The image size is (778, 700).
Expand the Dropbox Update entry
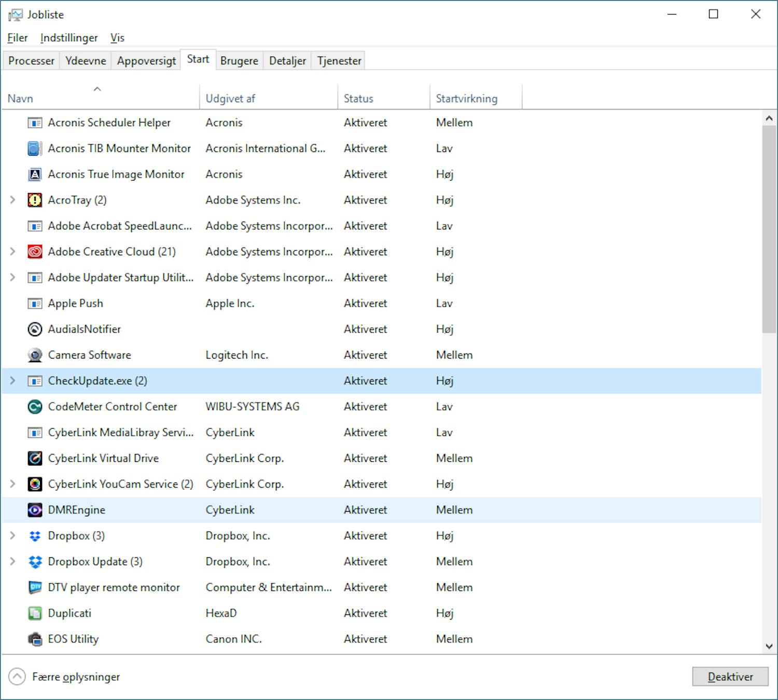pyautogui.click(x=12, y=561)
